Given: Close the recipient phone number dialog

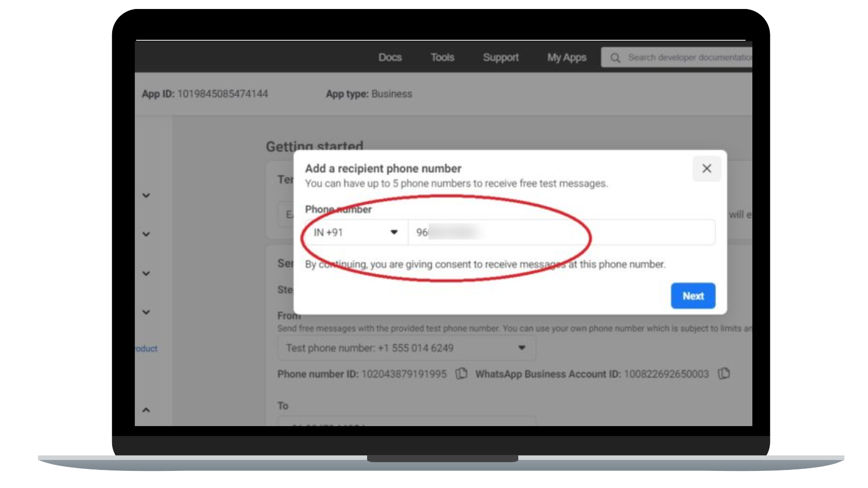Looking at the screenshot, I should click(x=707, y=169).
